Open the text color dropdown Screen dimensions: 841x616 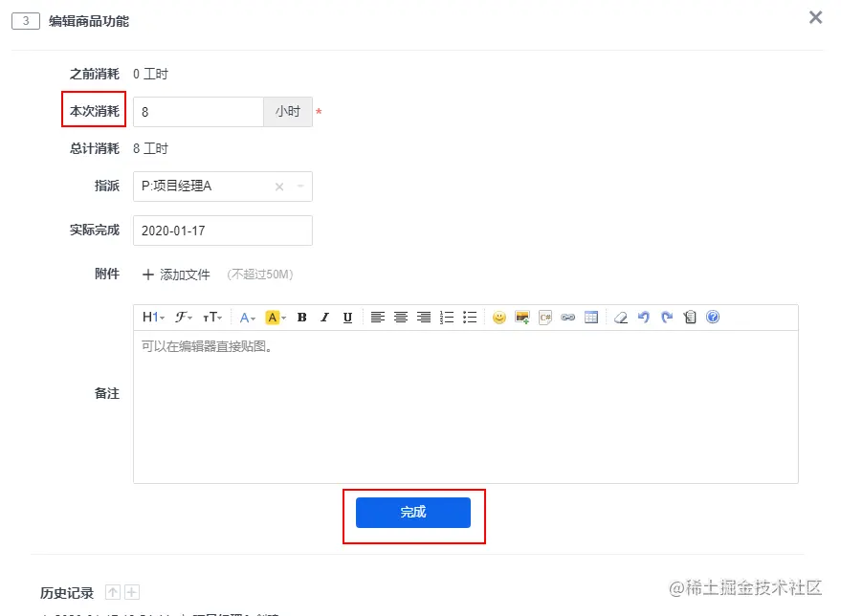point(247,318)
